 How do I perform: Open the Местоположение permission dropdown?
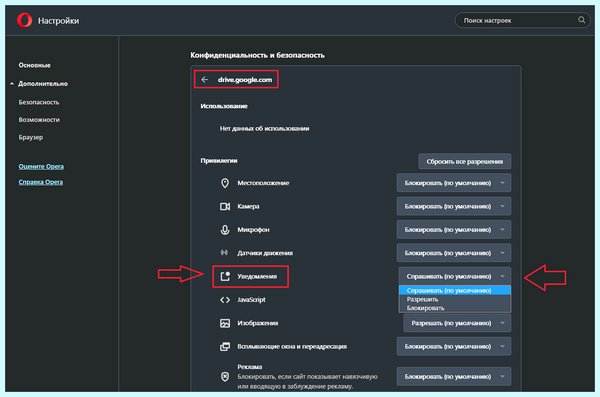pyautogui.click(x=454, y=183)
